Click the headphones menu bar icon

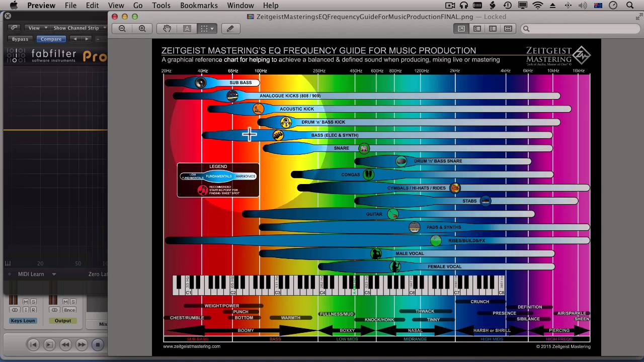click(x=463, y=6)
